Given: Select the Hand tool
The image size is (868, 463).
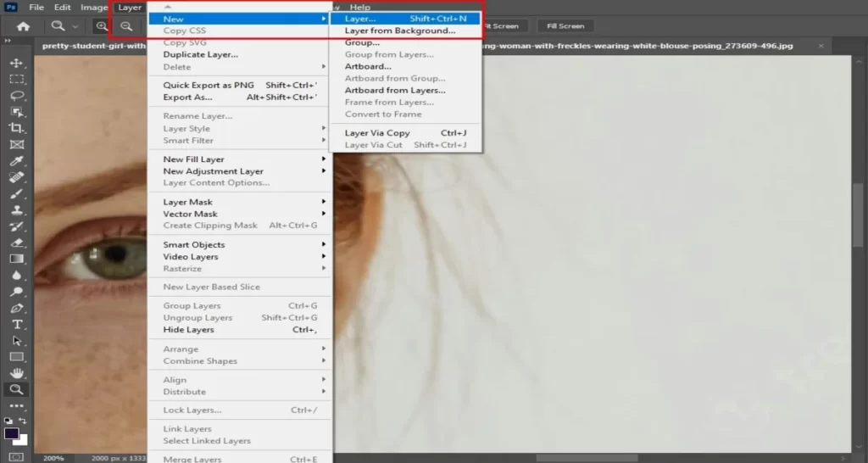Looking at the screenshot, I should 17,373.
